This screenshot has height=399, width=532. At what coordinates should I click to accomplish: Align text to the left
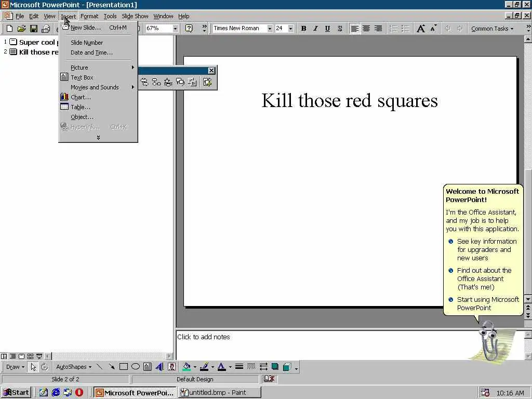[354, 29]
